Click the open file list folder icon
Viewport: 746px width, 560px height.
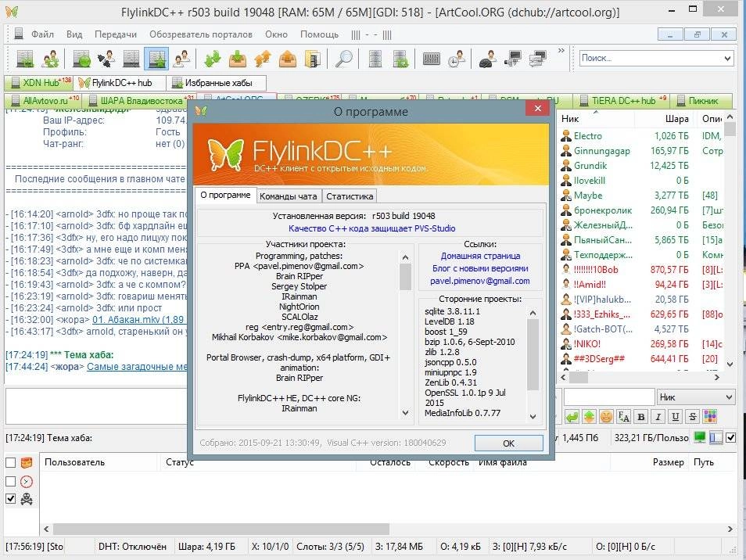[312, 59]
